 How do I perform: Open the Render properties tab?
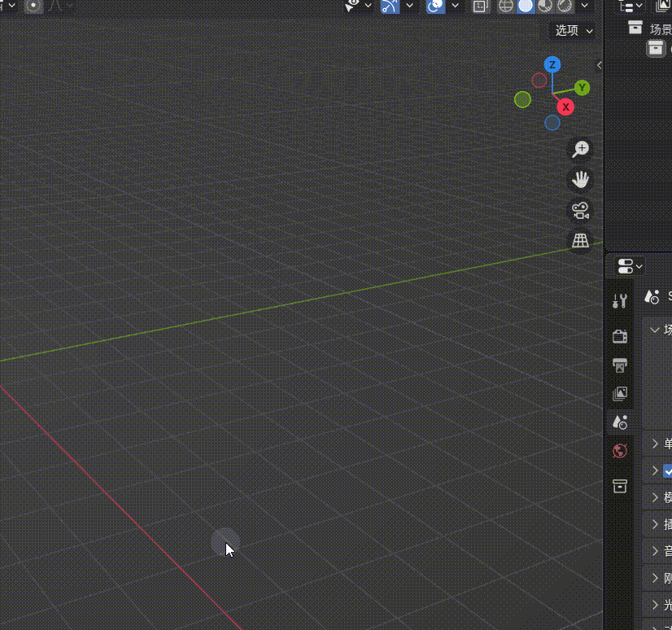[620, 336]
